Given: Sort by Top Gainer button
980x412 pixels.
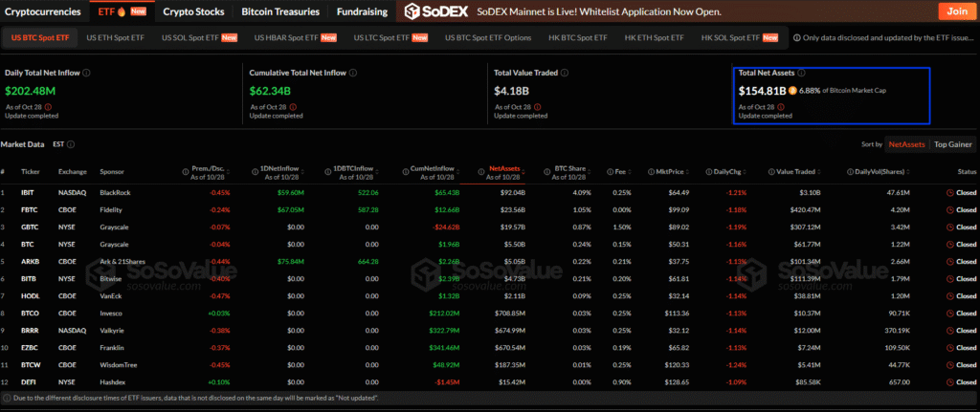Looking at the screenshot, I should pos(953,144).
